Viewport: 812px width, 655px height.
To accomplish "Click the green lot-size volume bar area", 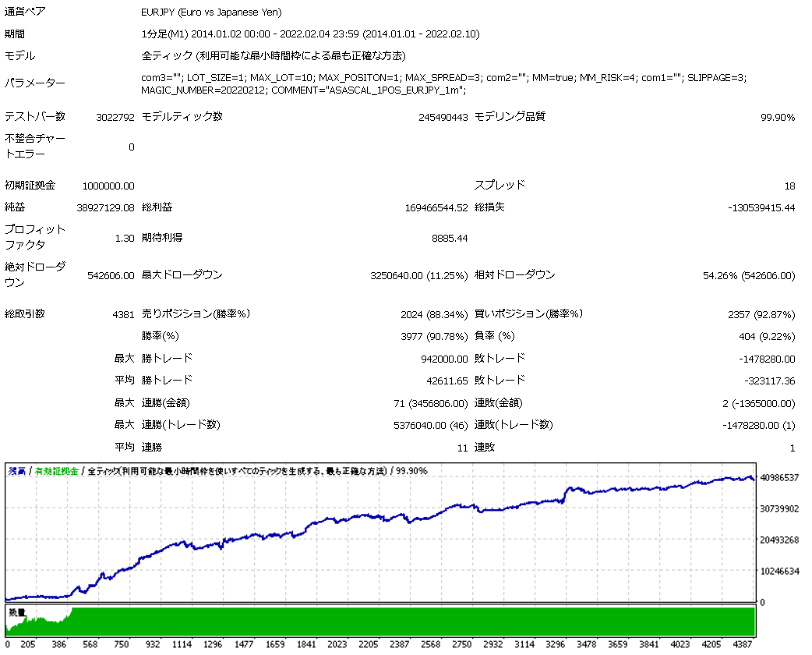I will pyautogui.click(x=380, y=621).
